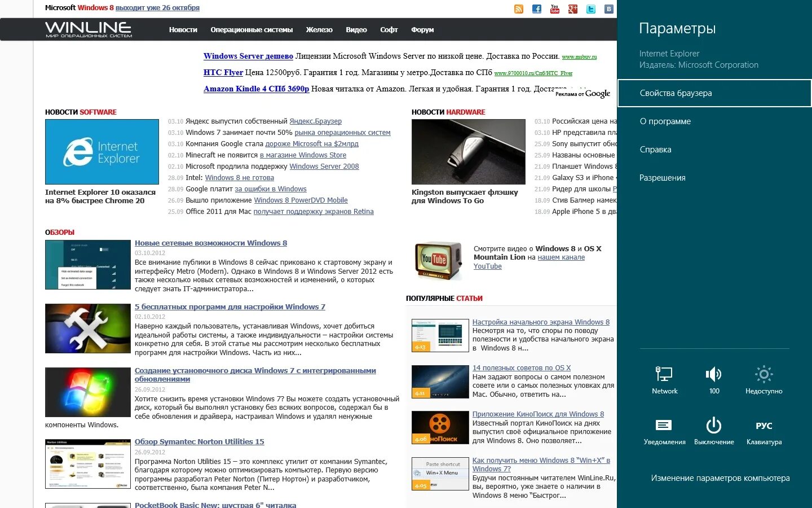Open the Twitter icon
This screenshot has width=812, height=508.
pos(591,8)
